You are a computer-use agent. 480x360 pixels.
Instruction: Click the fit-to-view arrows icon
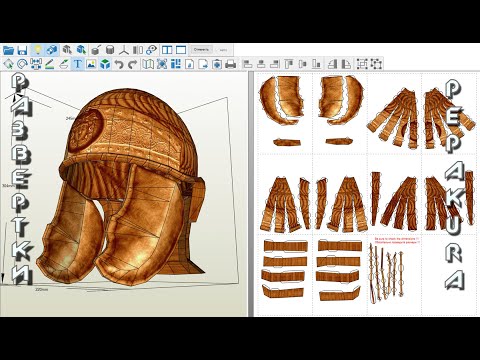[162, 64]
